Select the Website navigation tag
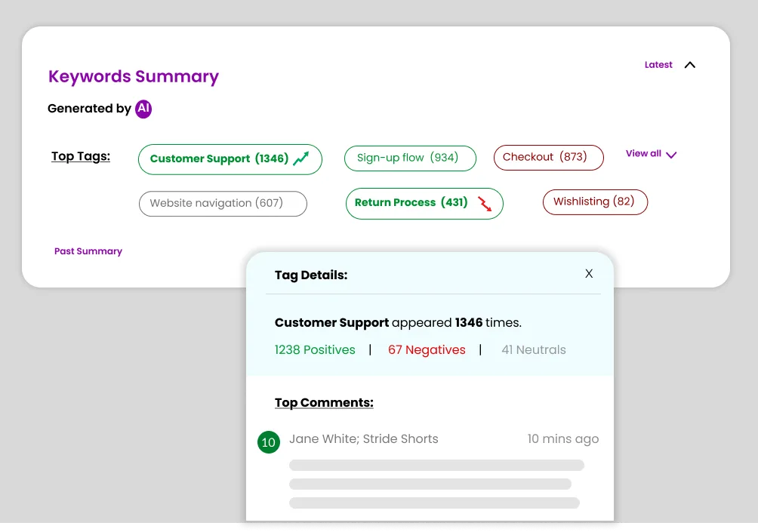 coord(223,204)
